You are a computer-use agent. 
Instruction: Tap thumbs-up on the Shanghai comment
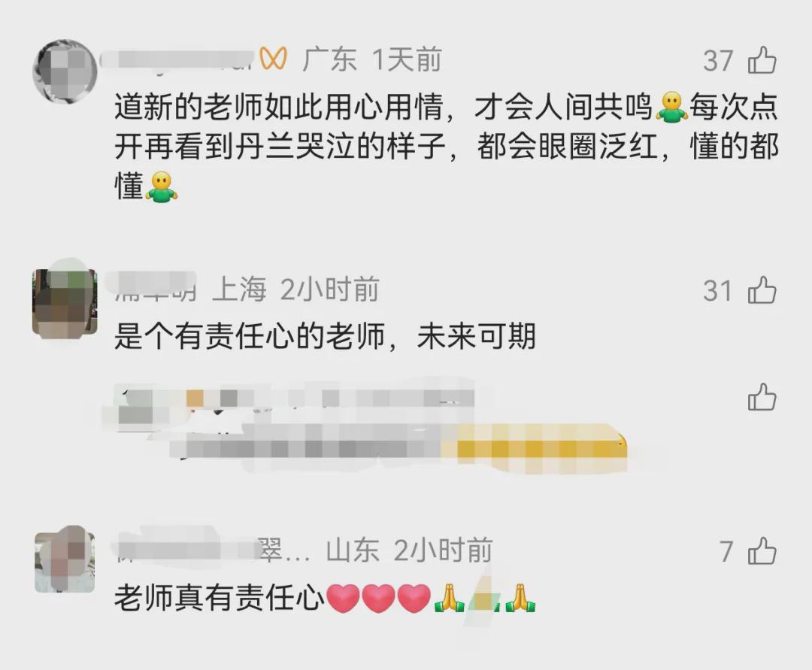[762, 290]
